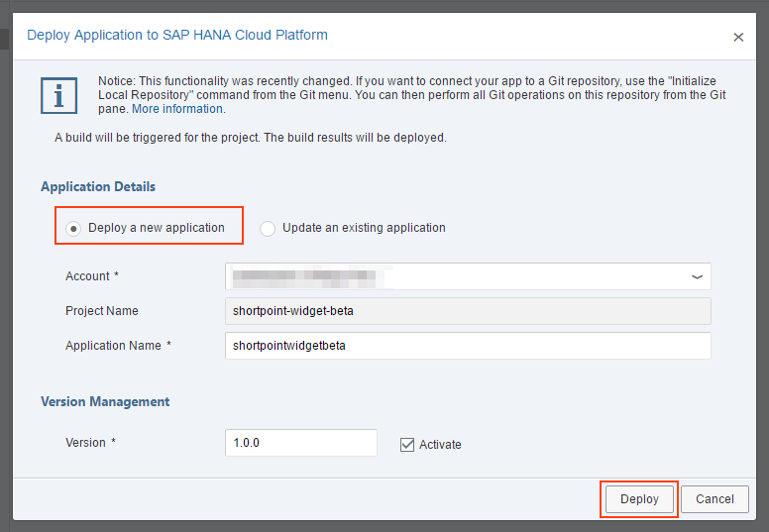Click the Application Details heading
This screenshot has height=532, width=769.
98,187
